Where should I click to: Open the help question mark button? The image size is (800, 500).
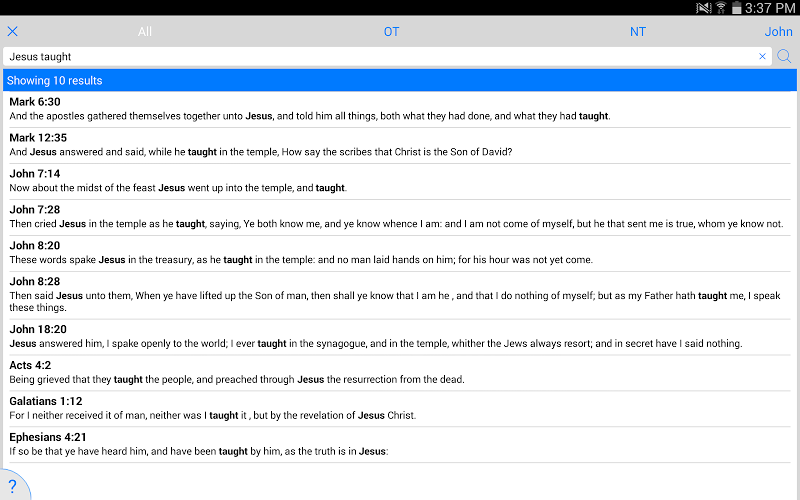coord(12,486)
